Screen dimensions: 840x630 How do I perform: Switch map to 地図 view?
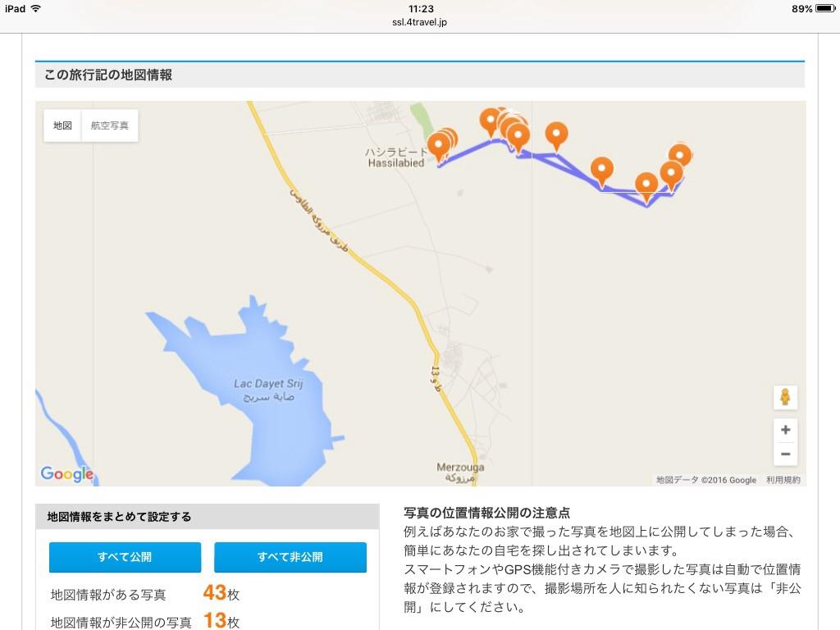62,126
